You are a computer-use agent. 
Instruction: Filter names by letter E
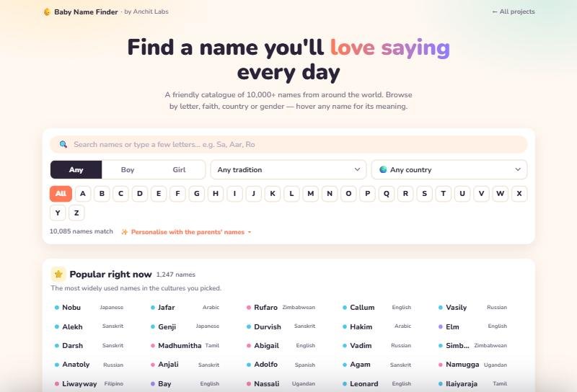pos(159,193)
